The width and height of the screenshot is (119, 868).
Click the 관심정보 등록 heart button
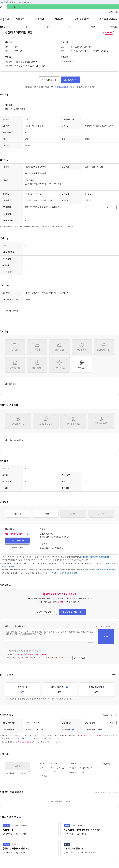click(49, 80)
